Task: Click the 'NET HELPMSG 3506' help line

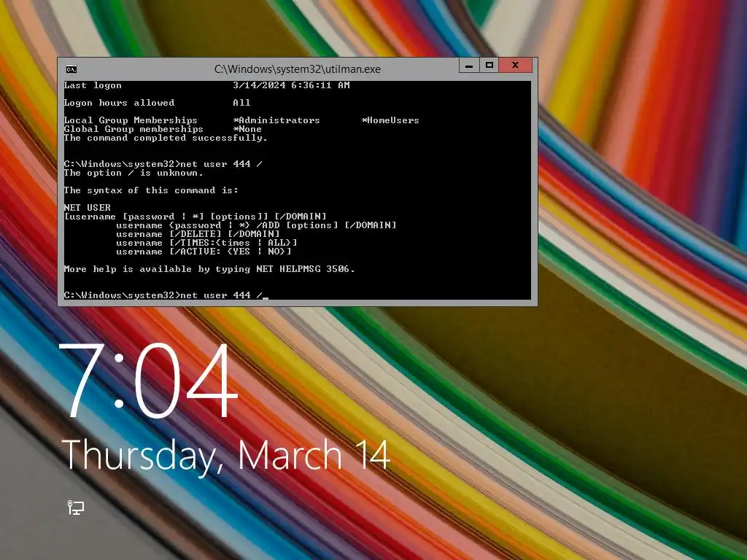Action: click(209, 269)
